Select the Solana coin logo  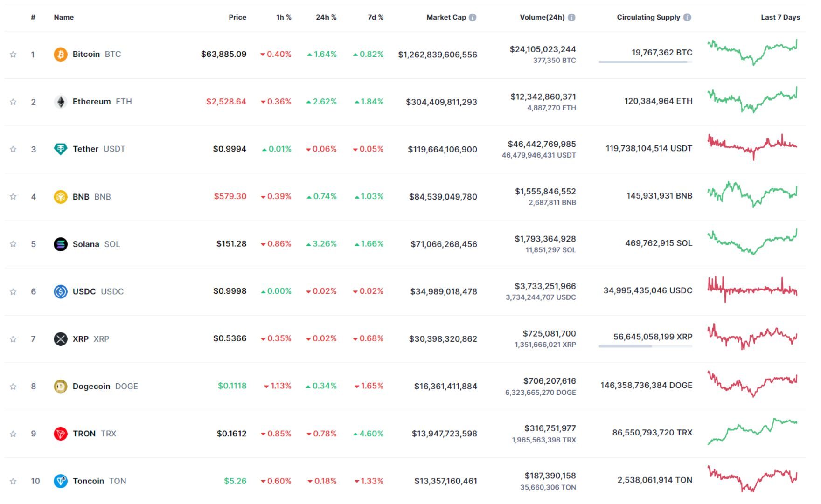pyautogui.click(x=60, y=244)
